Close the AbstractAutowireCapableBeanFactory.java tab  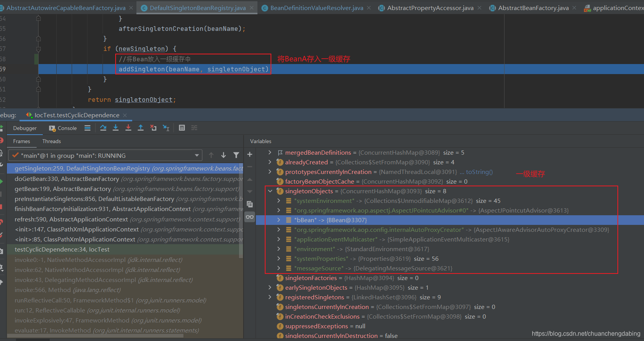pyautogui.click(x=131, y=8)
